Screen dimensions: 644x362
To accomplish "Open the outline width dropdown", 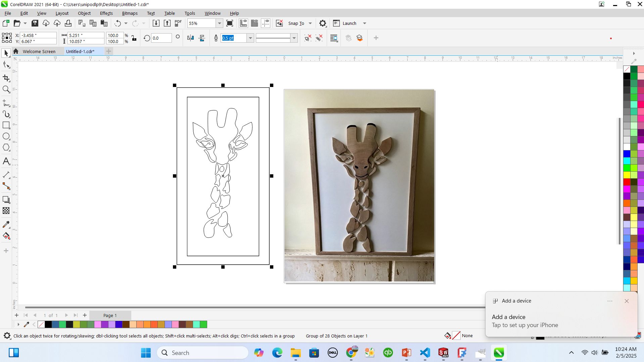I will tap(250, 38).
